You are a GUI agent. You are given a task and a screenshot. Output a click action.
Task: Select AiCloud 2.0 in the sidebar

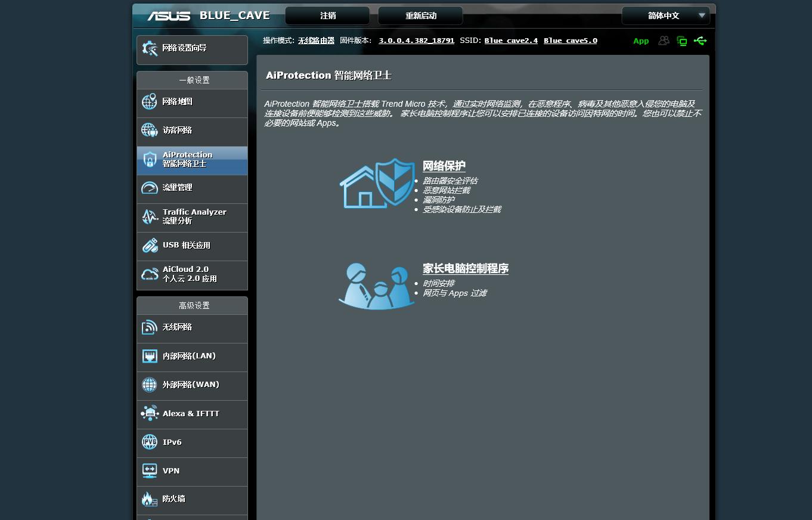pos(192,274)
